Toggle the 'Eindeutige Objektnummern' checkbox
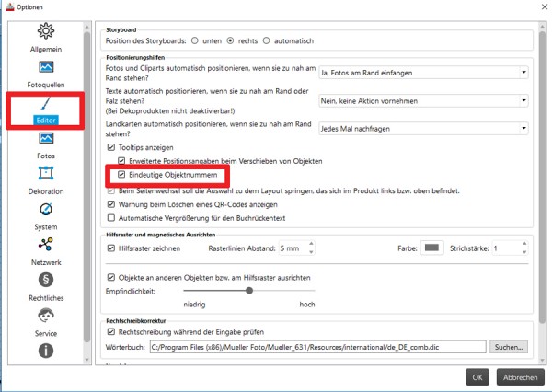 (x=121, y=175)
